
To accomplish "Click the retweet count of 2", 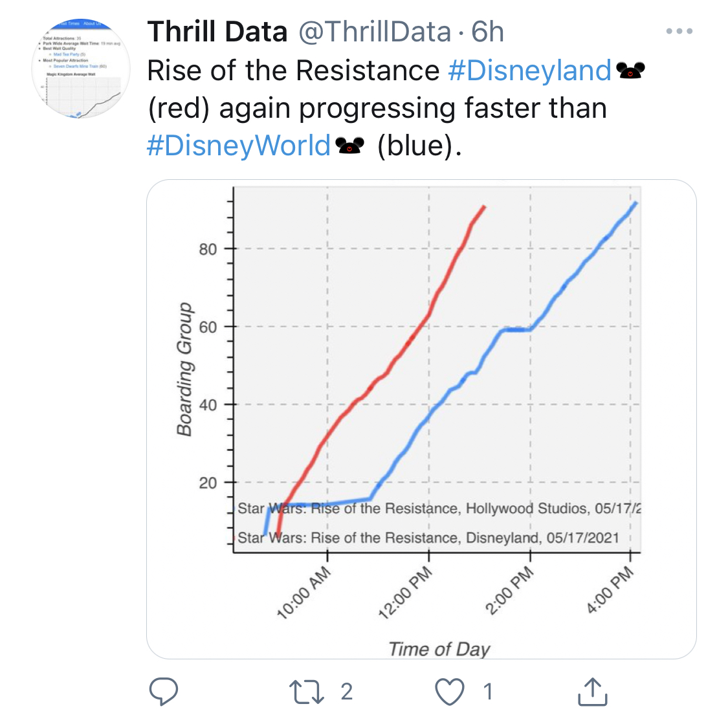I will 347,692.
